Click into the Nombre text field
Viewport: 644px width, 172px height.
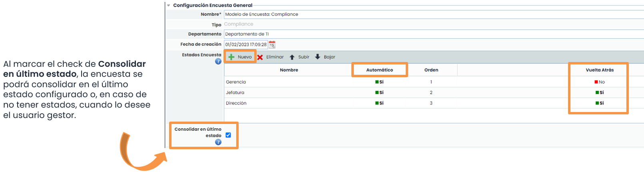[x=432, y=14]
